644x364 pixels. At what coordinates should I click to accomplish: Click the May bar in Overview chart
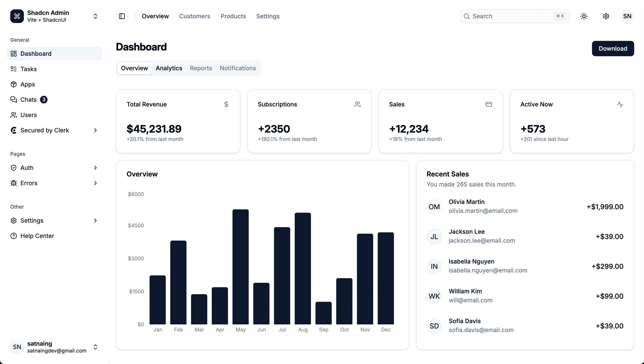point(240,267)
